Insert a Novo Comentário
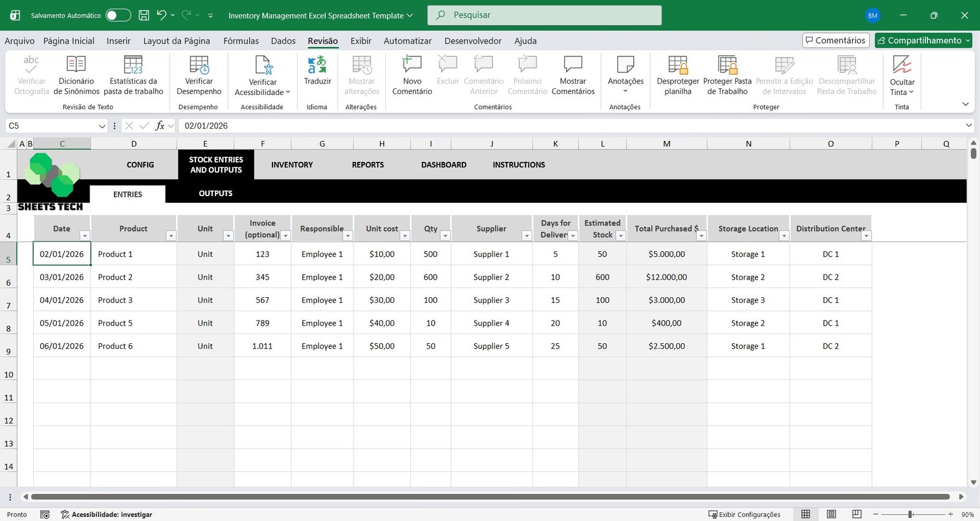This screenshot has height=521, width=980. click(412, 75)
